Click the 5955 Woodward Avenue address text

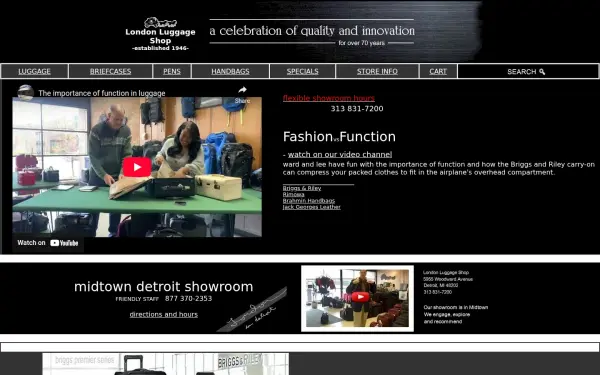[448, 279]
